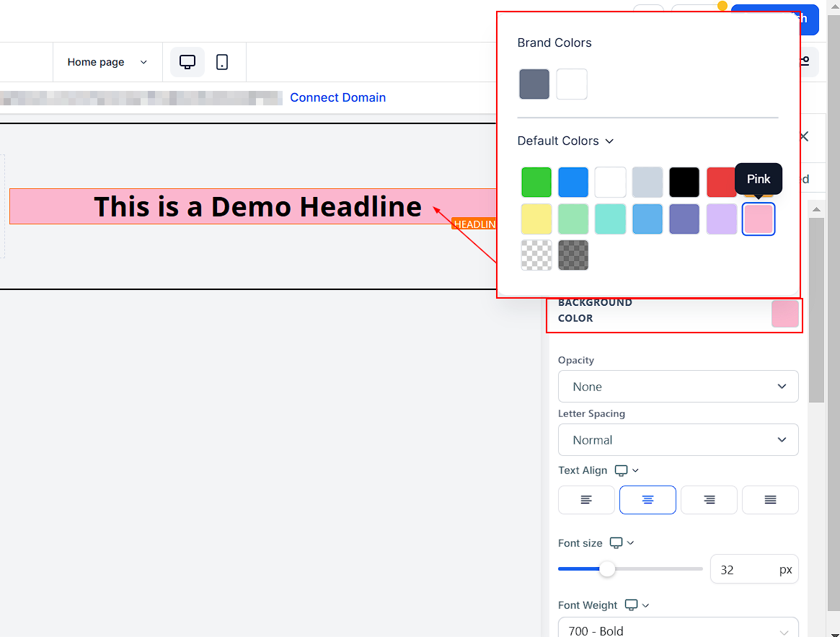The height and width of the screenshot is (637, 840).
Task: Click the font size slider handle
Action: tap(607, 569)
